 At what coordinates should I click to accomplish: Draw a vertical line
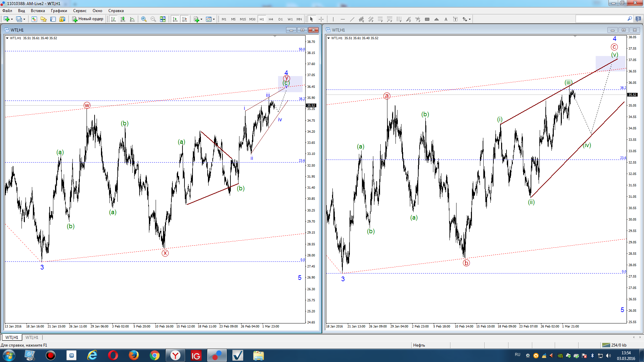333,19
